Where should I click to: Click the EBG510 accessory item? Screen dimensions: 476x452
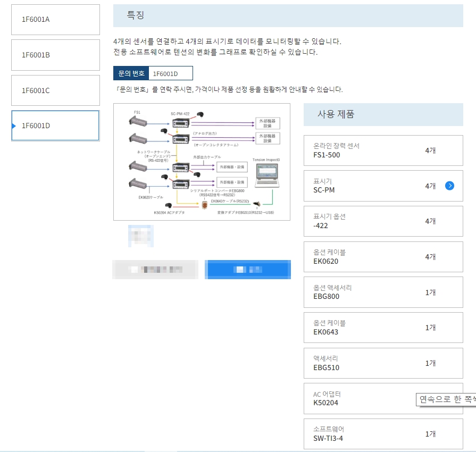(383, 363)
